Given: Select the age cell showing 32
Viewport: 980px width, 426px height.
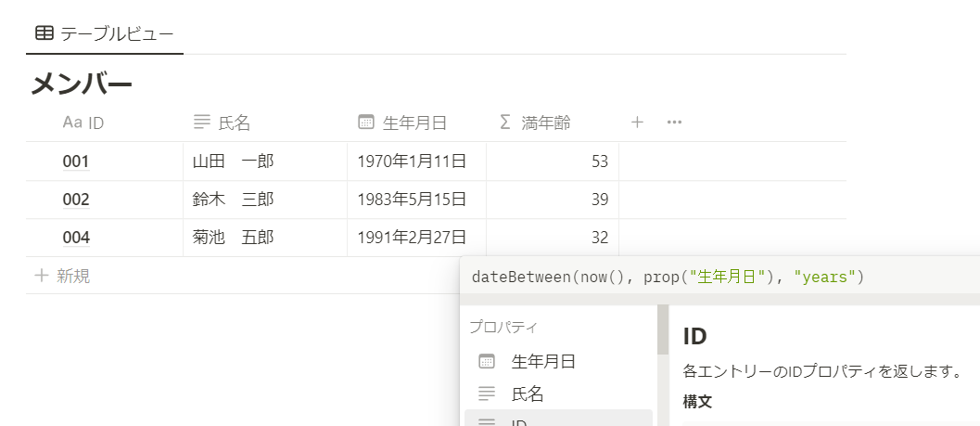Looking at the screenshot, I should (x=553, y=238).
